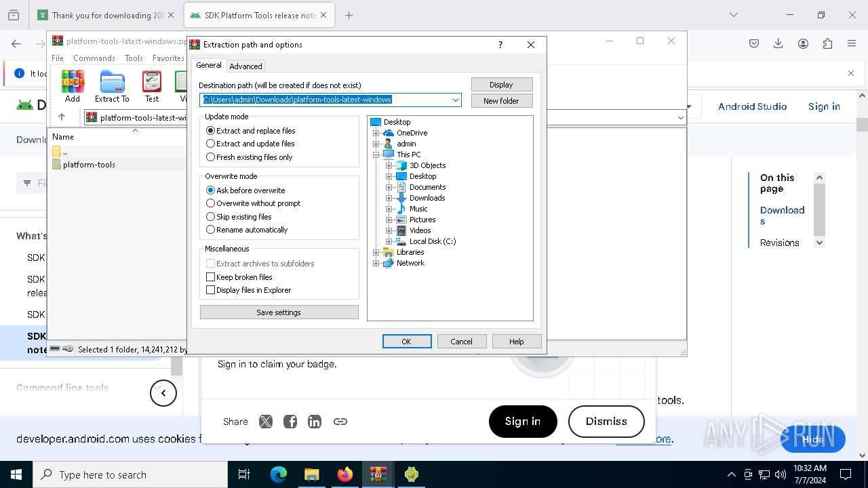Open Firefox downloads panel

[x=778, y=43]
